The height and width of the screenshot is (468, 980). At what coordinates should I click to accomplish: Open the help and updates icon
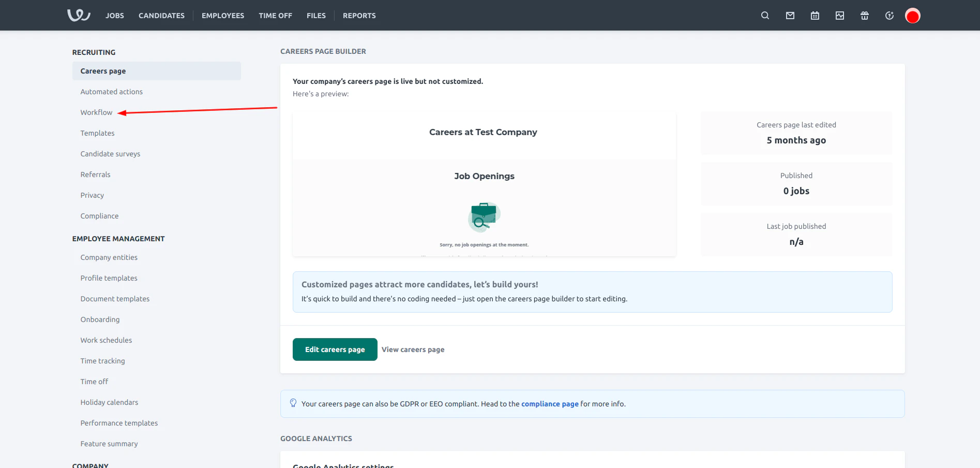(x=889, y=16)
